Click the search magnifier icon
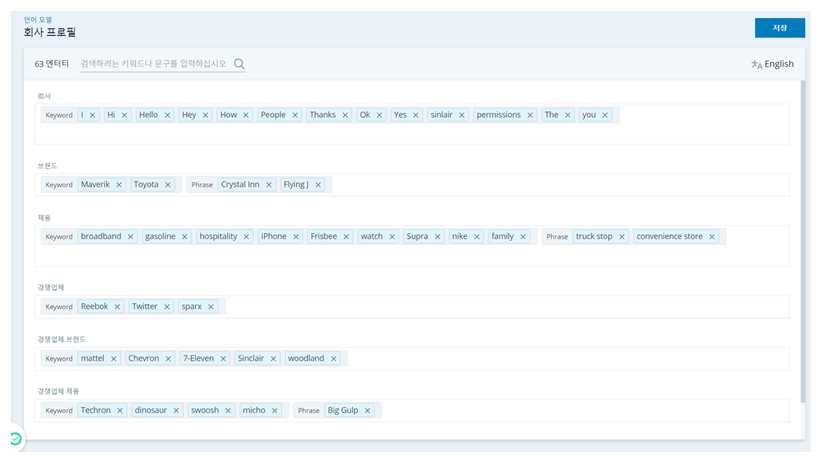The image size is (816, 458). (x=239, y=63)
